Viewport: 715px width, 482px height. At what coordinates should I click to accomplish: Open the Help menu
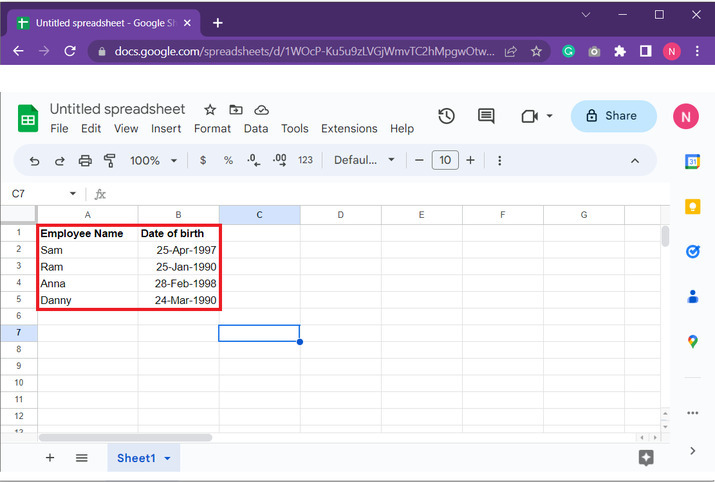tap(402, 129)
